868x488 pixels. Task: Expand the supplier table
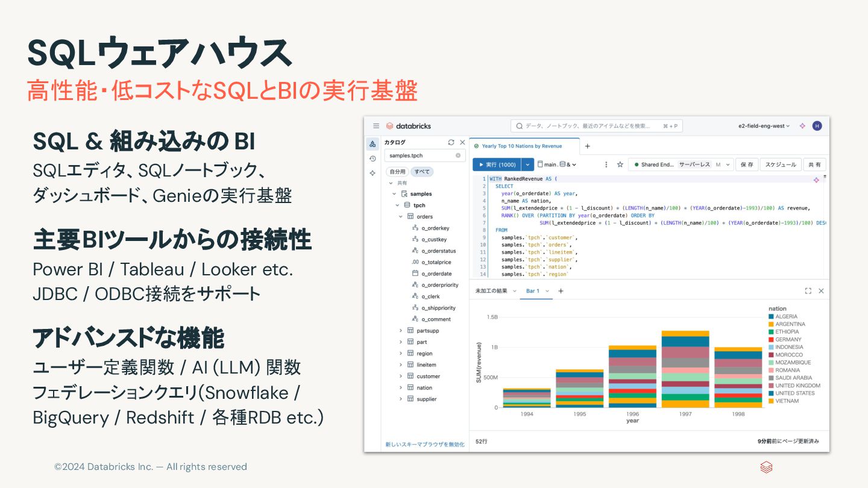[x=400, y=399]
